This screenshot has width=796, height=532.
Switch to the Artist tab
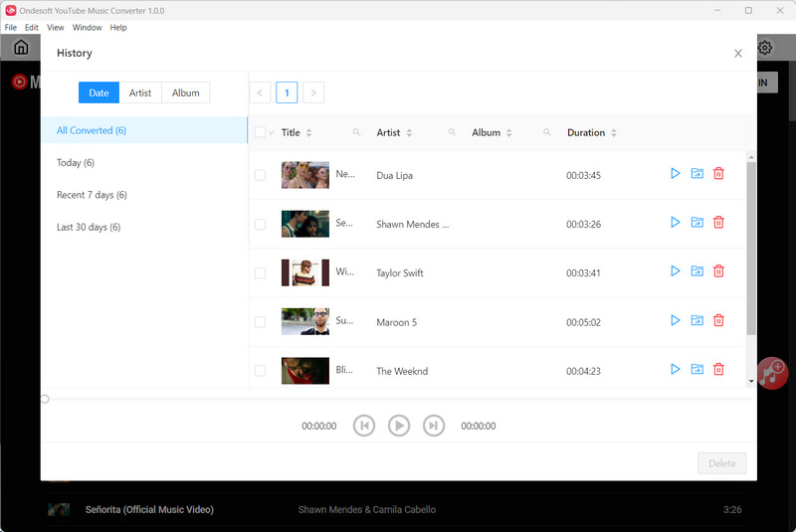(x=140, y=92)
